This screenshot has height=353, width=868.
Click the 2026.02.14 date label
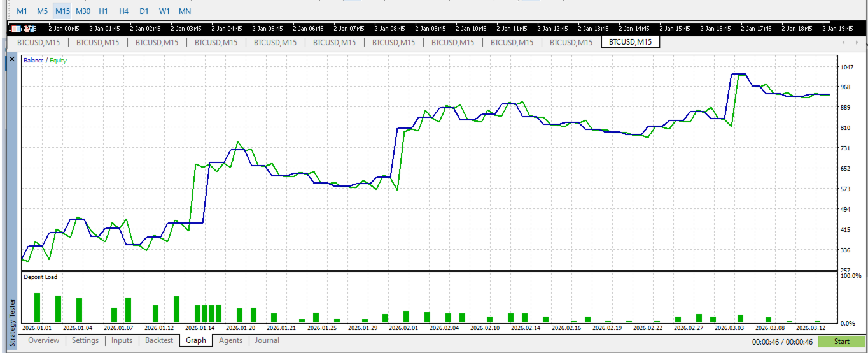(526, 328)
